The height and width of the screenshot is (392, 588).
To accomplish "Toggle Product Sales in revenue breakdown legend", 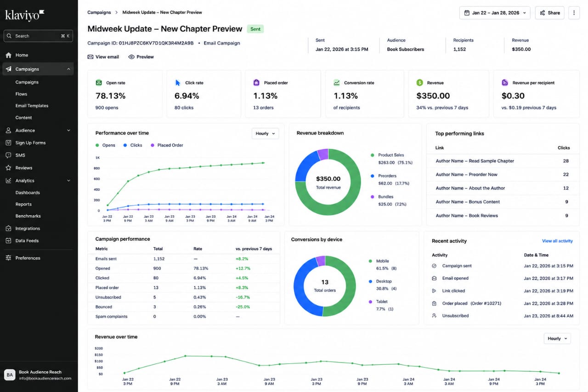I will [391, 159].
